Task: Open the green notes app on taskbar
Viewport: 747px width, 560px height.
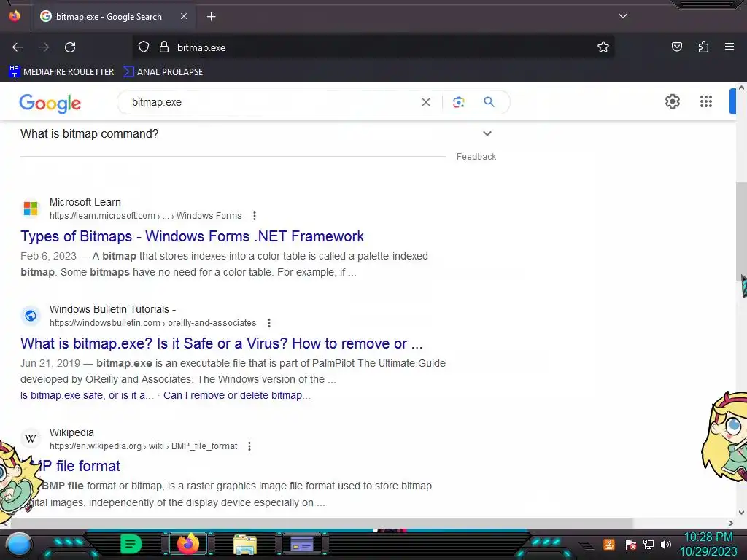Action: point(131,544)
